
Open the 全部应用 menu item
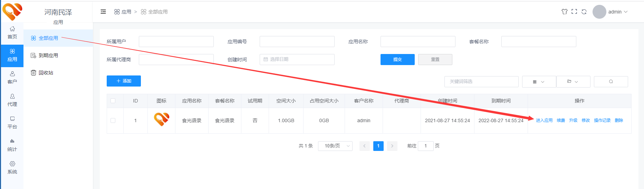point(58,38)
